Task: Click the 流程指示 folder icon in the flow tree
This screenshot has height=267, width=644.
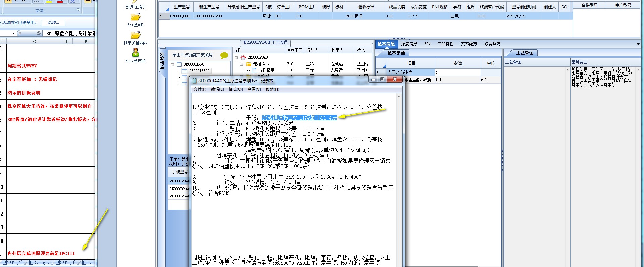Action: point(249,64)
